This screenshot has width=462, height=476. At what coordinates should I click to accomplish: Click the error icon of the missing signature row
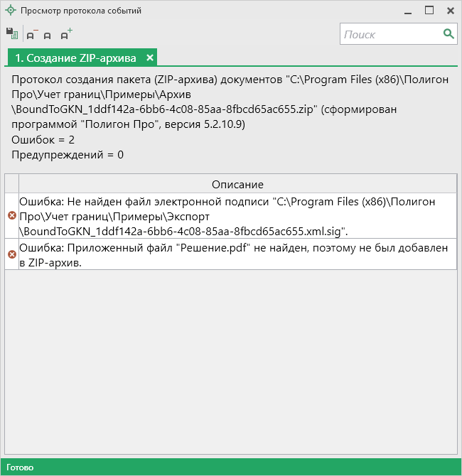coord(11,215)
